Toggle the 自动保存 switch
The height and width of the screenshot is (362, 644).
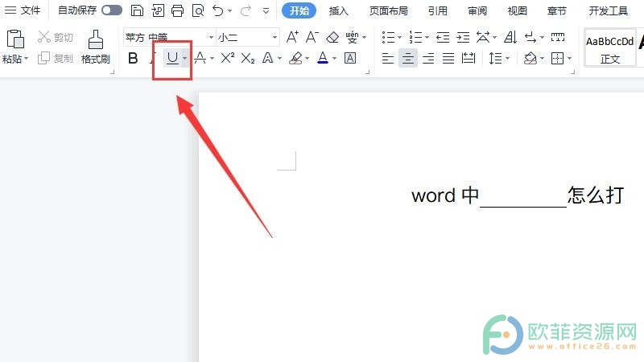pyautogui.click(x=112, y=10)
